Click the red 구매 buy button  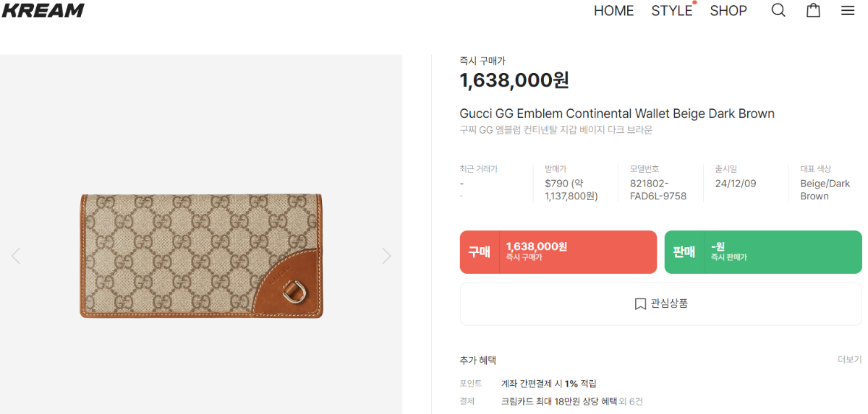point(558,252)
